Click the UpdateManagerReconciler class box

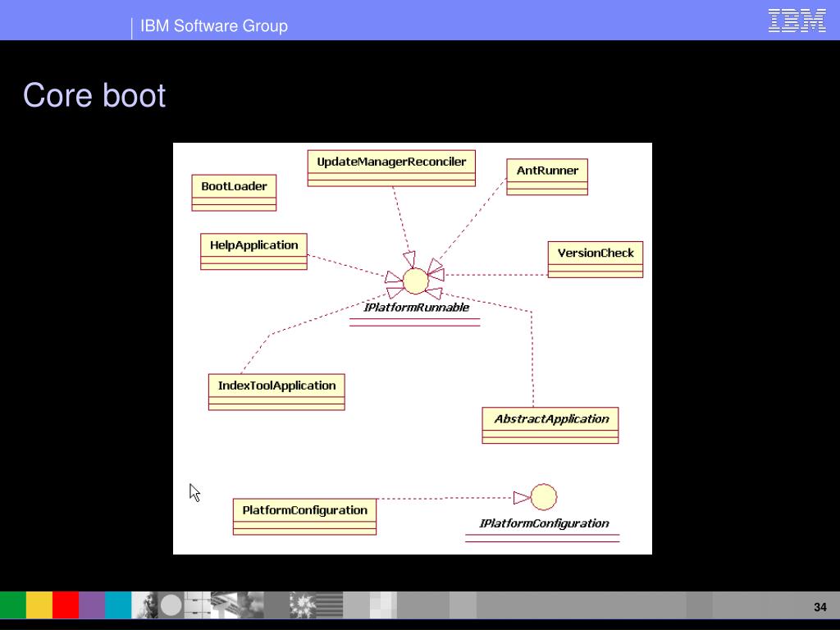coord(391,168)
